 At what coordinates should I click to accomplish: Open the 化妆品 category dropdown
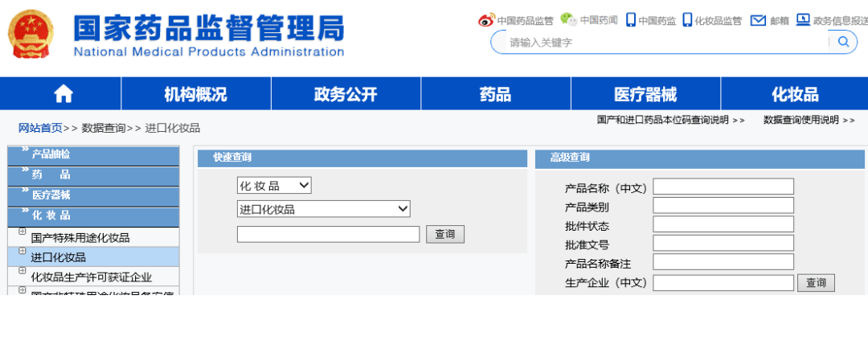(x=274, y=186)
